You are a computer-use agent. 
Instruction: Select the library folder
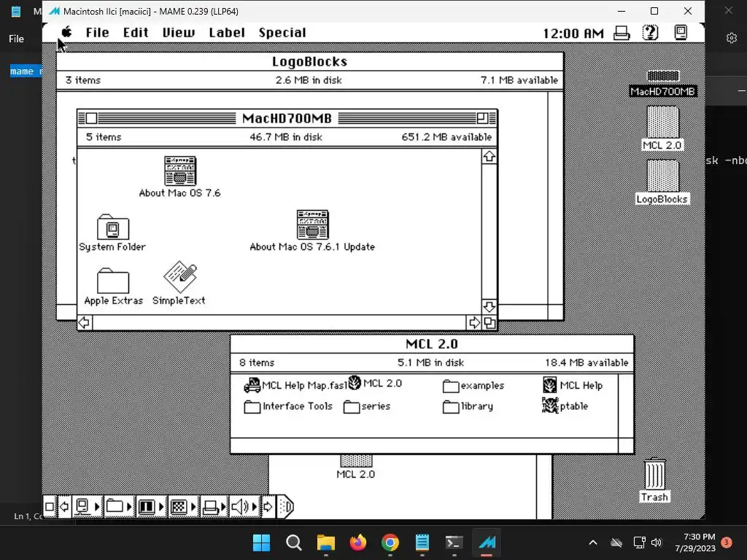(468, 407)
